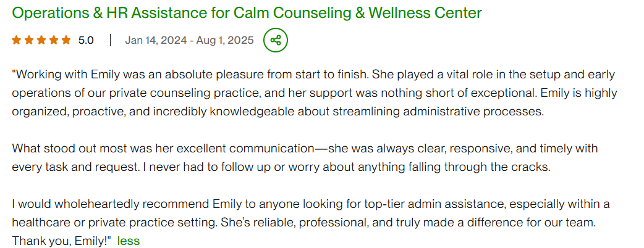The height and width of the screenshot is (248, 644).
Task: Click the Aug 1, 2025 end date
Action: click(x=225, y=40)
